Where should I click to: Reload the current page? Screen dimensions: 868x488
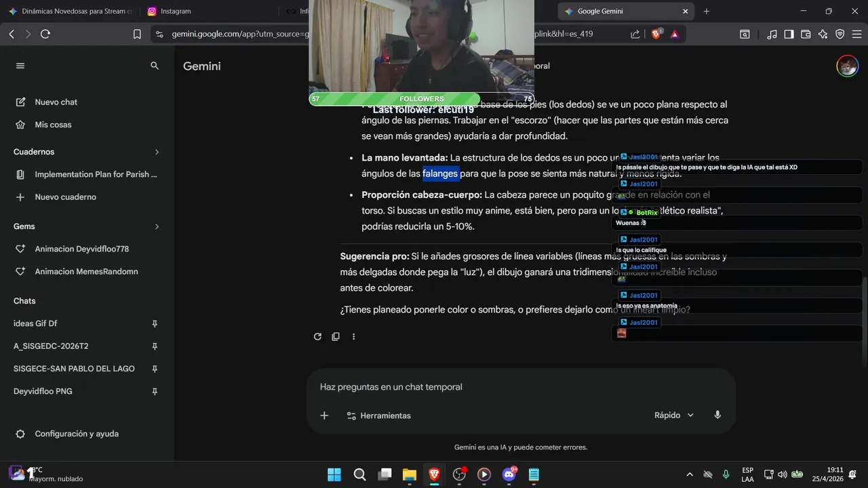click(x=45, y=34)
